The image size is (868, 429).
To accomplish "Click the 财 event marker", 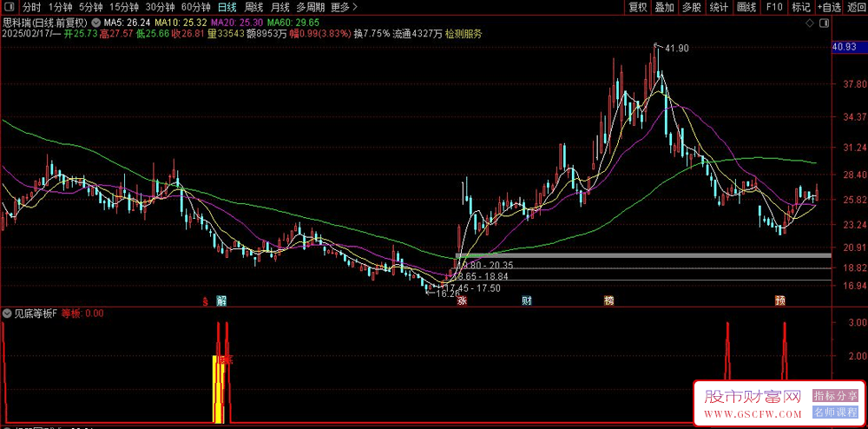I will click(528, 301).
